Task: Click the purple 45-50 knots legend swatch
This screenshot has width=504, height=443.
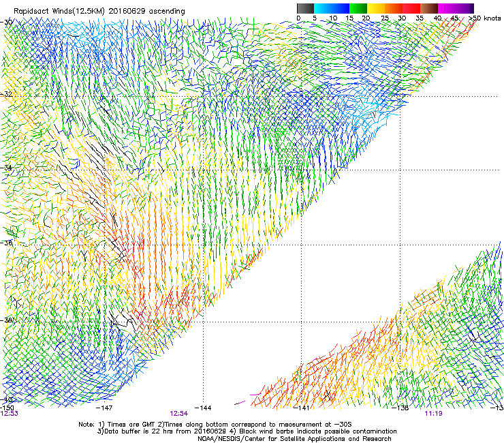Action: (x=463, y=8)
